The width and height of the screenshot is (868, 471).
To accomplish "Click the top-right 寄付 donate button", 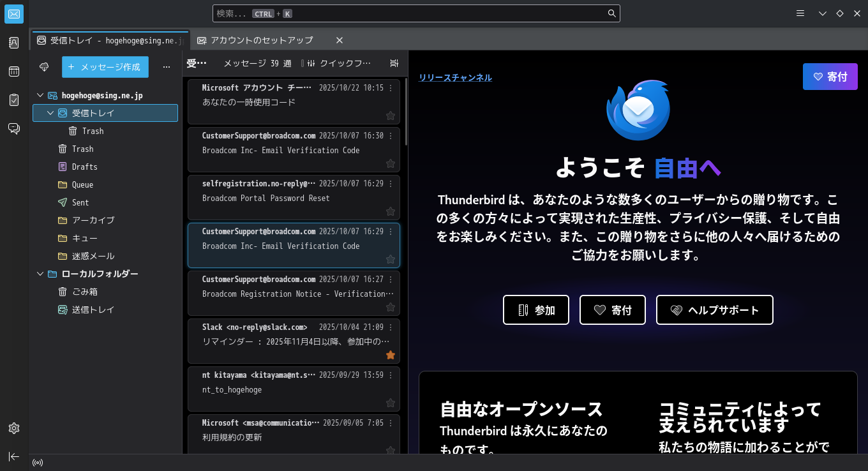I will [x=830, y=77].
